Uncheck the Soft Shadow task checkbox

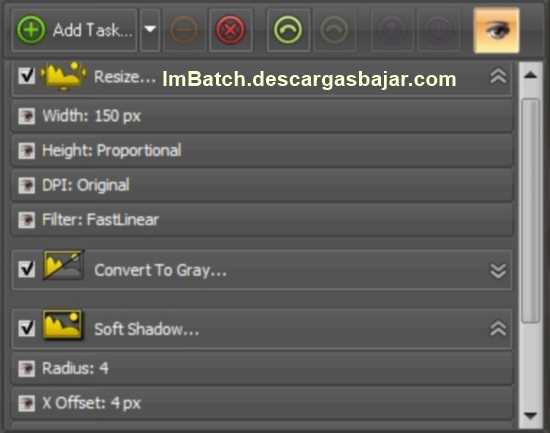point(27,328)
